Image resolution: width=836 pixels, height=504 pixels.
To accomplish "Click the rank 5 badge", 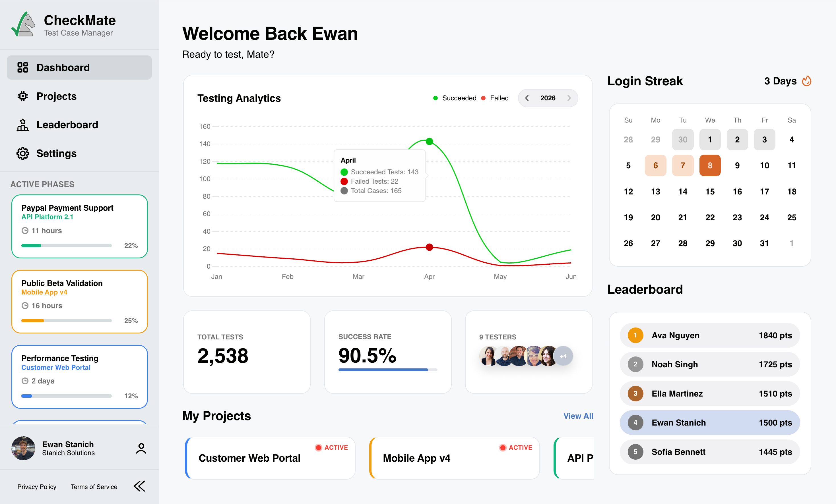I will pos(635,452).
